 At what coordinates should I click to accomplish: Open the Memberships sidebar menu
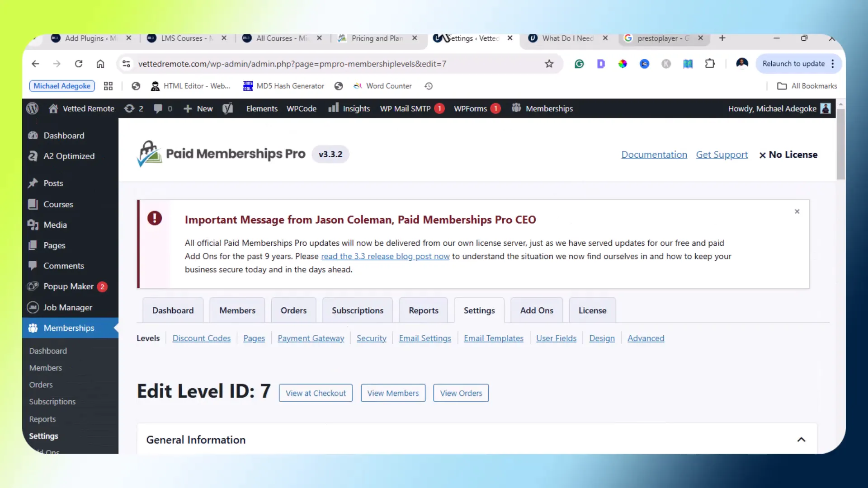(70, 328)
